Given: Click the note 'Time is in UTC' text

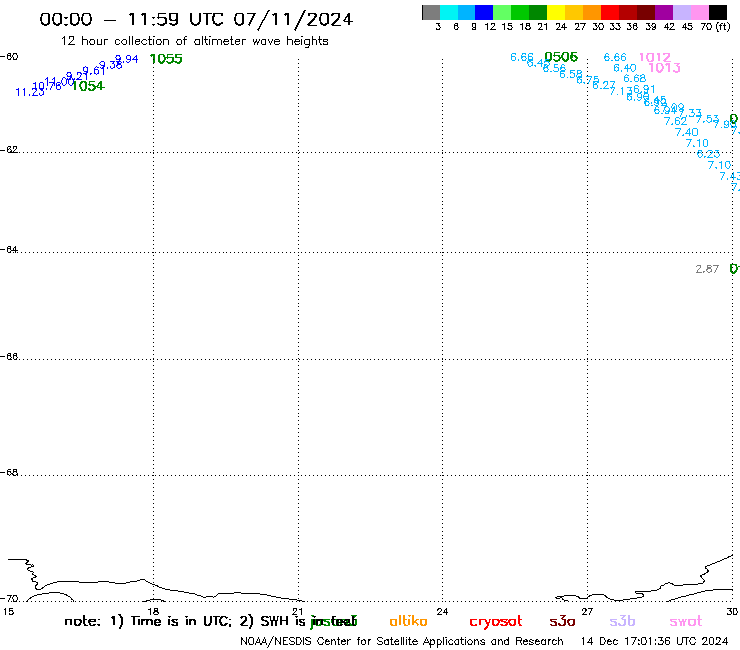Looking at the screenshot, I should [x=181, y=621].
